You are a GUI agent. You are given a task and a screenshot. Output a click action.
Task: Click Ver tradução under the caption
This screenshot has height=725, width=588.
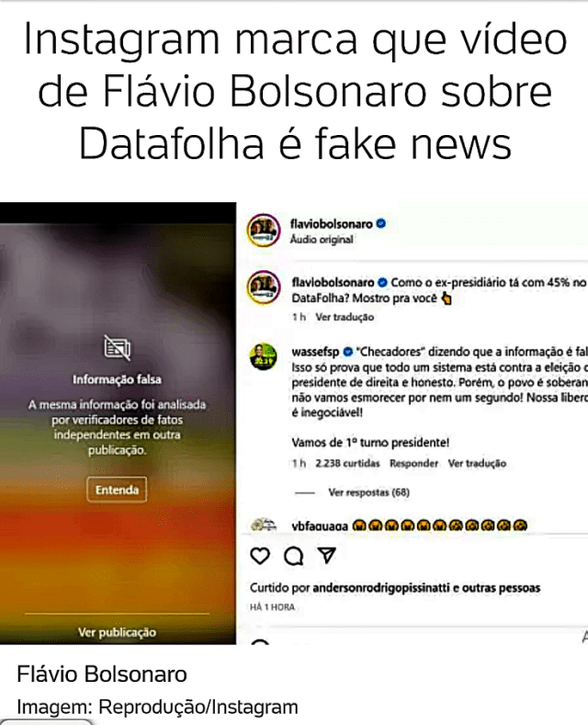[x=345, y=317]
